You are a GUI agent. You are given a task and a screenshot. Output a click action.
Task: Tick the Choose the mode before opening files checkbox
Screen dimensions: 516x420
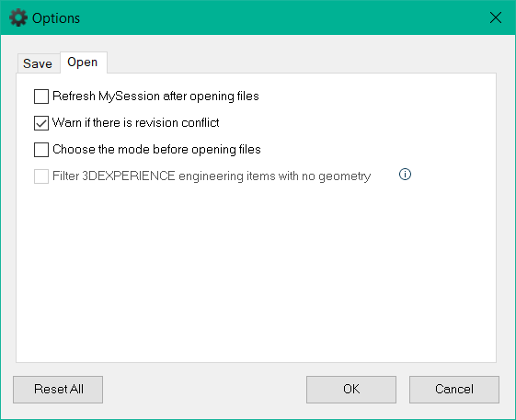41,150
